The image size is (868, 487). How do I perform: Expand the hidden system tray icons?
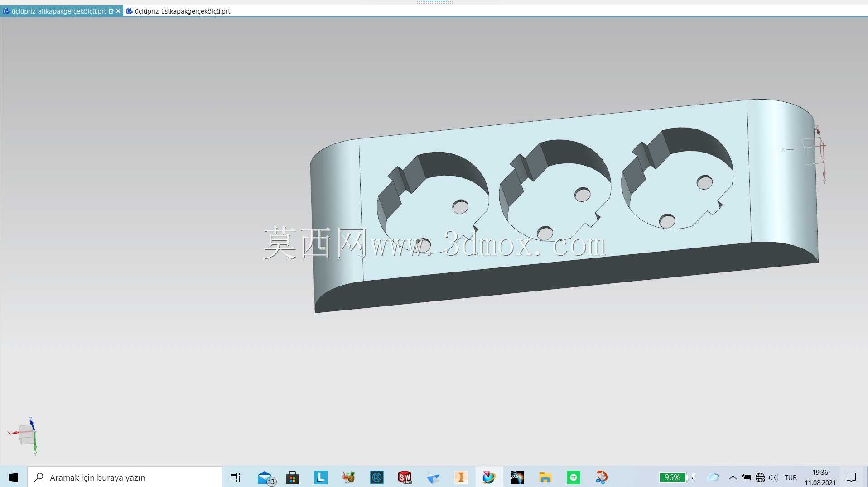tap(733, 477)
